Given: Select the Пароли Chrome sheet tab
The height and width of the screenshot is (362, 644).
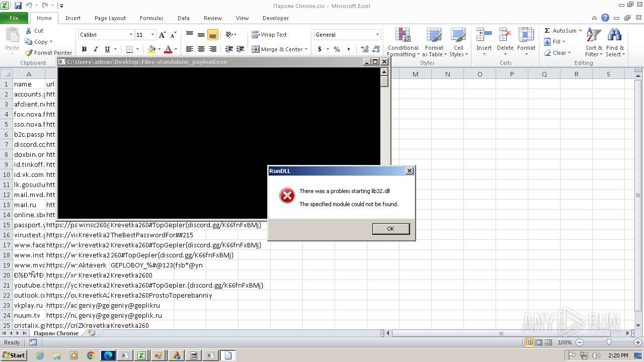Looking at the screenshot, I should tap(56, 333).
